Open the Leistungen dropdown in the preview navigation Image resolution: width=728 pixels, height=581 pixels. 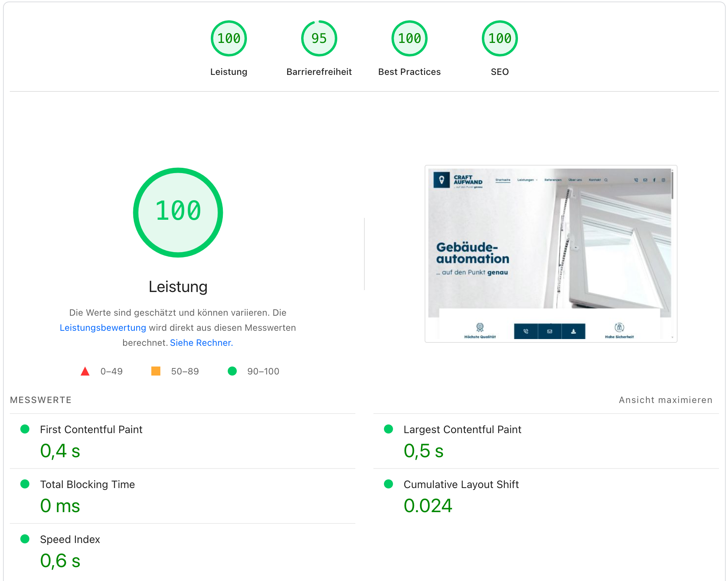tap(526, 180)
